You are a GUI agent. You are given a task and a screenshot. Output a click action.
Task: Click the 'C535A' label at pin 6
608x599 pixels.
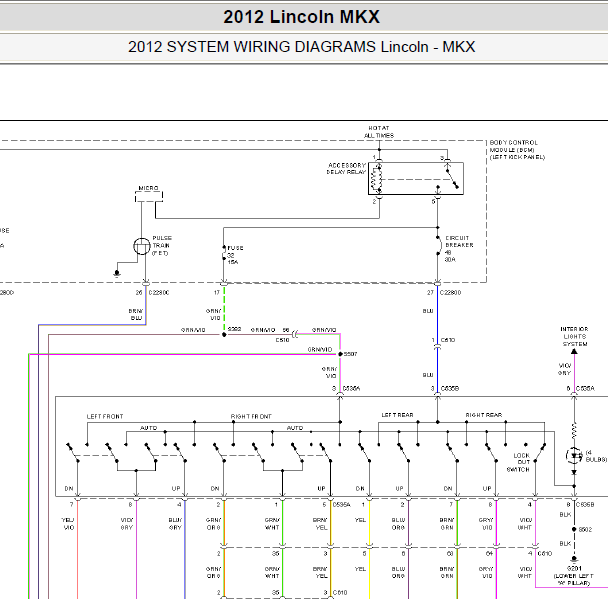point(585,388)
